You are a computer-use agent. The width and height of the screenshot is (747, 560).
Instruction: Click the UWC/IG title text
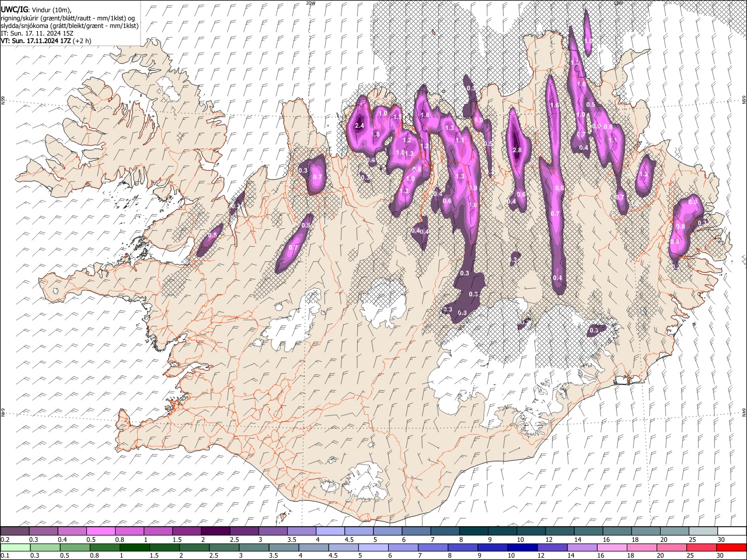[15, 10]
